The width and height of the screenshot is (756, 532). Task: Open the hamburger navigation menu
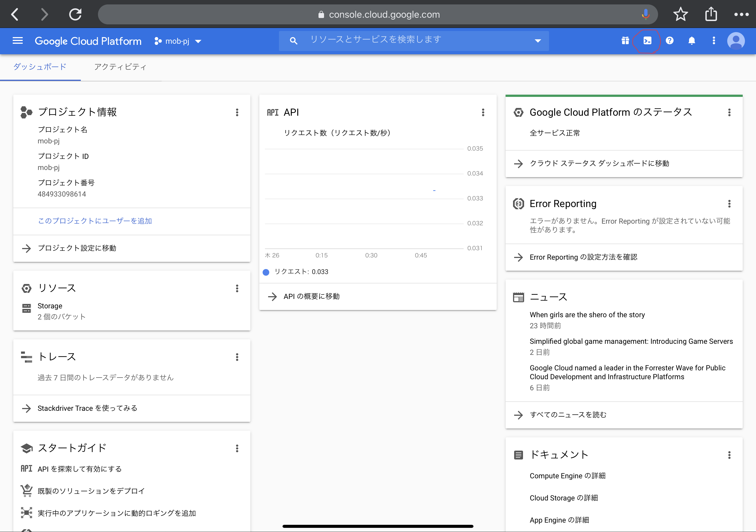(x=17, y=41)
